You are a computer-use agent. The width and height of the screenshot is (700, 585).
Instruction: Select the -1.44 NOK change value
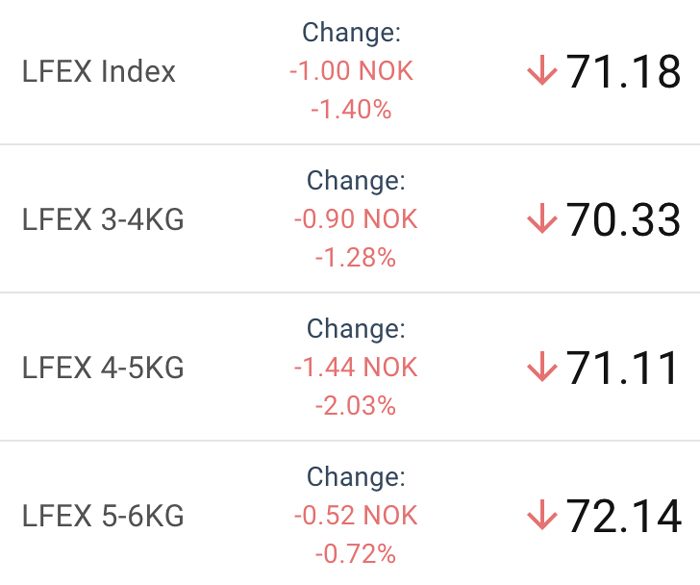coord(356,368)
